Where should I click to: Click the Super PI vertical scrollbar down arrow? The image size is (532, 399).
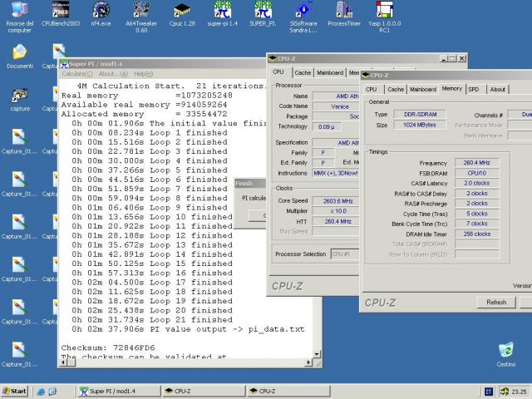317,355
